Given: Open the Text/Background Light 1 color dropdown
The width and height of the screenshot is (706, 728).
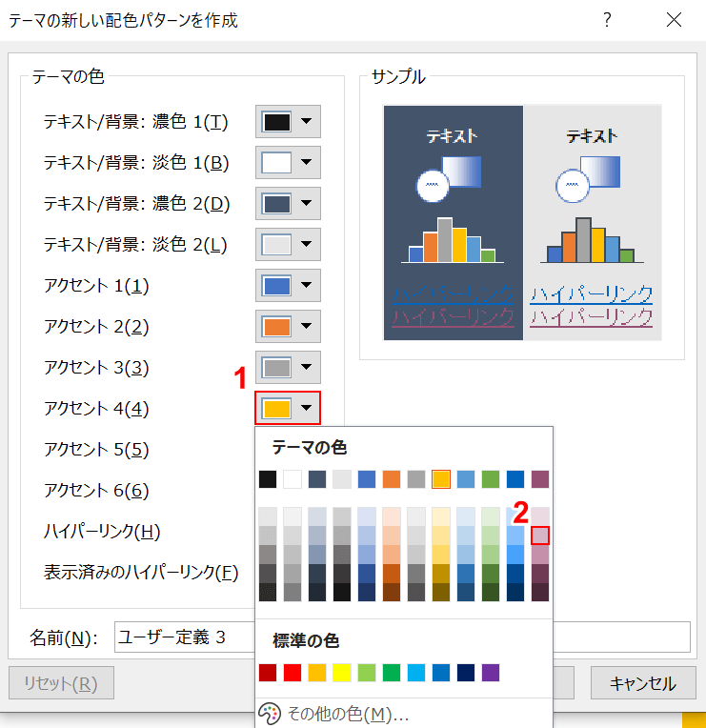Looking at the screenshot, I should [x=288, y=163].
